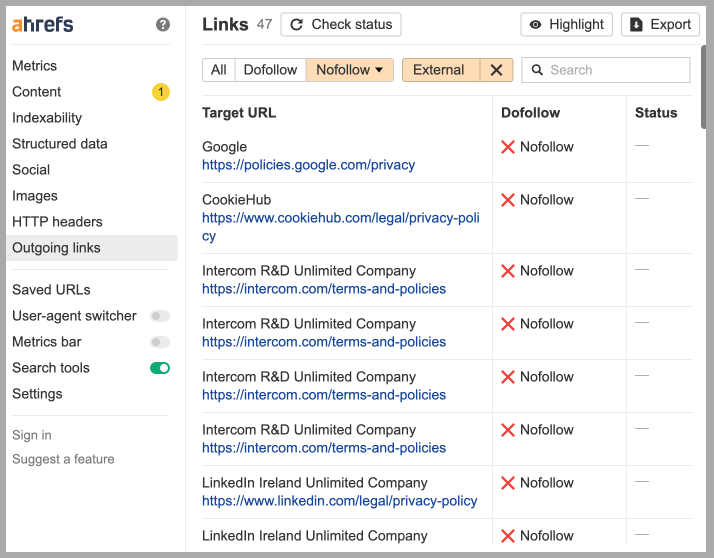
Task: Open the policies.google.com/privacy link
Action: click(x=308, y=165)
